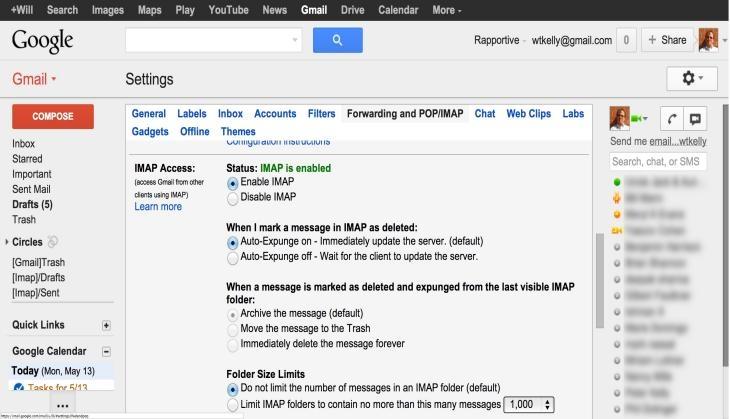Open the Sent Mail folder

[x=31, y=189]
